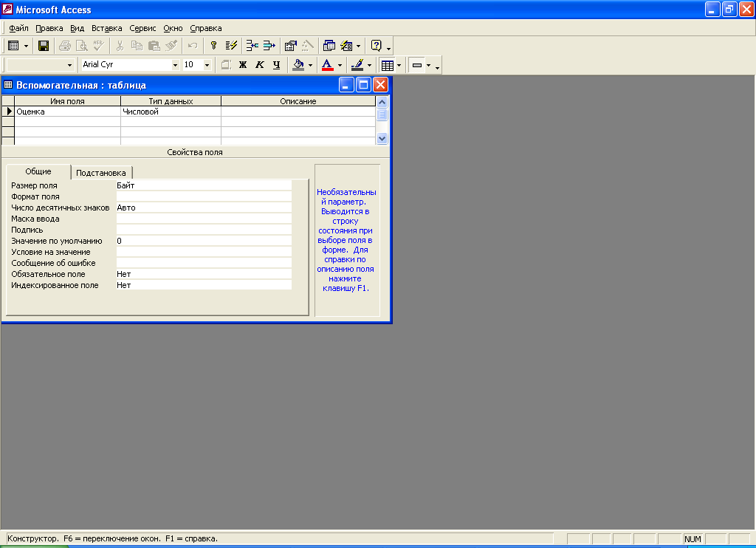This screenshot has width=756, height=548.
Task: Click the Copy icon in the toolbar
Action: coord(137,46)
